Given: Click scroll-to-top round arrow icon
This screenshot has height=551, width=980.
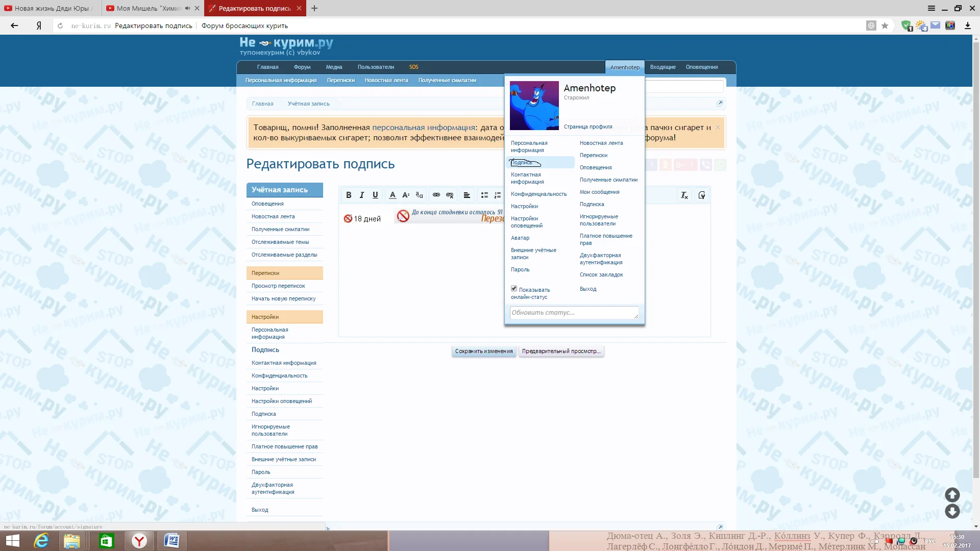Looking at the screenshot, I should (952, 494).
